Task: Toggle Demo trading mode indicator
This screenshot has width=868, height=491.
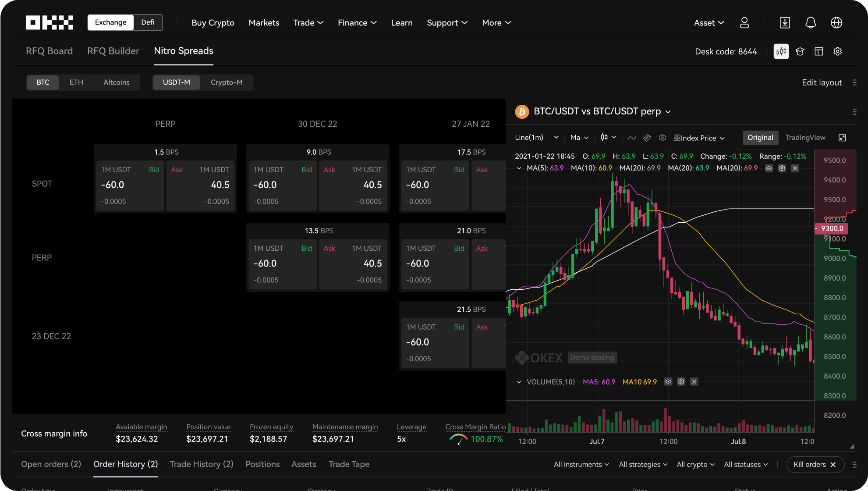Action: click(592, 357)
